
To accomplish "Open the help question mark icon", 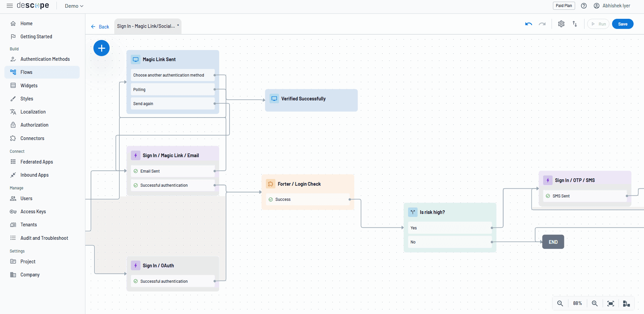I will coord(584,6).
